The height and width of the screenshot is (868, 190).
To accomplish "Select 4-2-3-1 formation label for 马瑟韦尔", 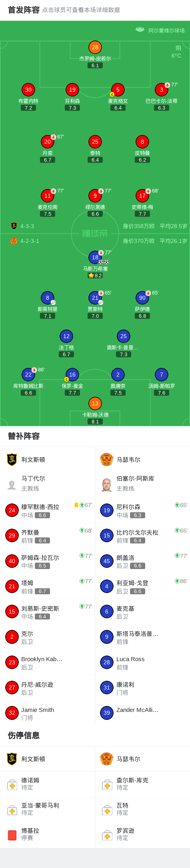I will (x=30, y=241).
